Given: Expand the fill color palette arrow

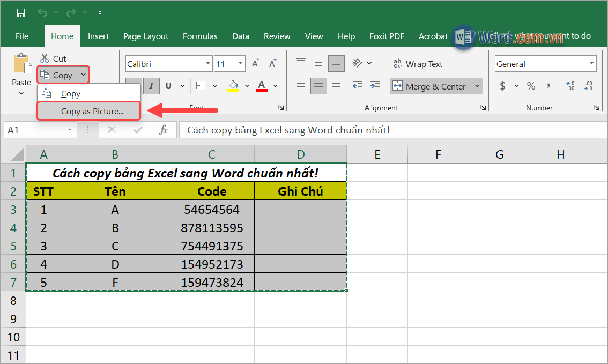Looking at the screenshot, I should (x=247, y=86).
